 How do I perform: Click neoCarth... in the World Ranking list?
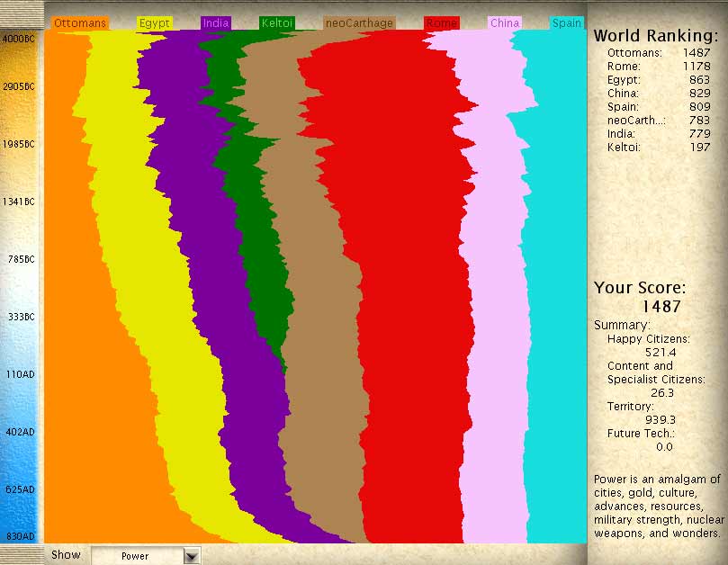tap(636, 121)
